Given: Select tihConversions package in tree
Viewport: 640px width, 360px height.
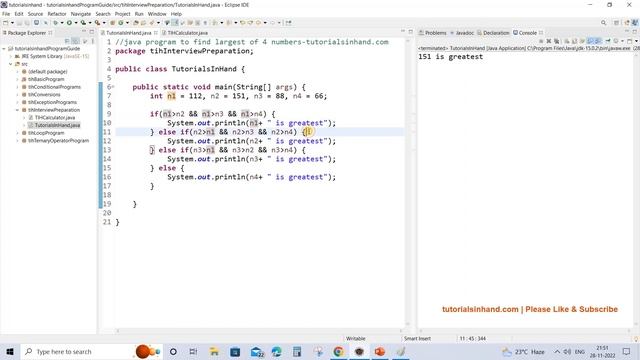Looking at the screenshot, I should pyautogui.click(x=44, y=95).
